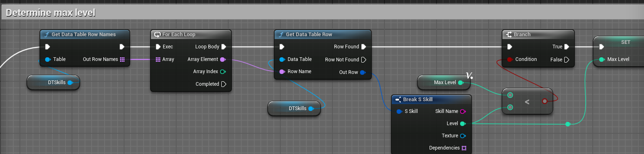Click the Row Name input pin
This screenshot has height=154, width=644.
point(282,72)
